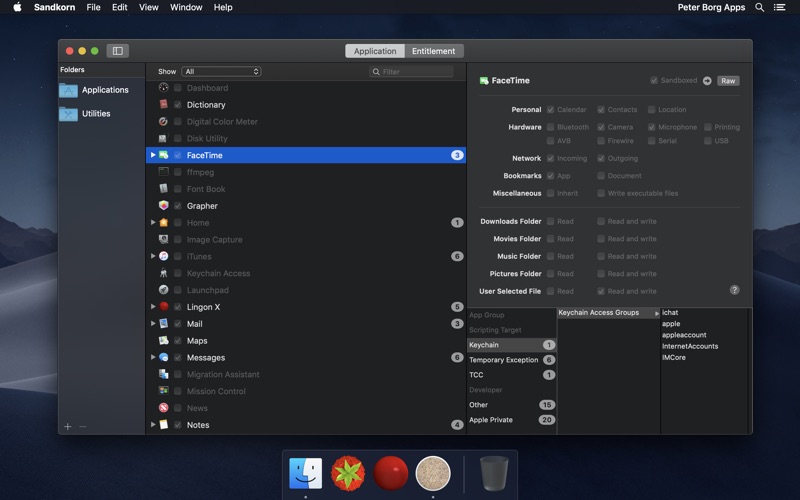The height and width of the screenshot is (500, 800).
Task: Open the red ball app in the Dock
Action: 391,473
